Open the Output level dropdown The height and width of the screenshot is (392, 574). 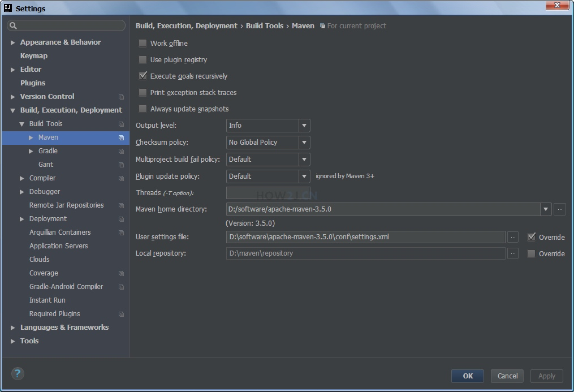pos(268,126)
